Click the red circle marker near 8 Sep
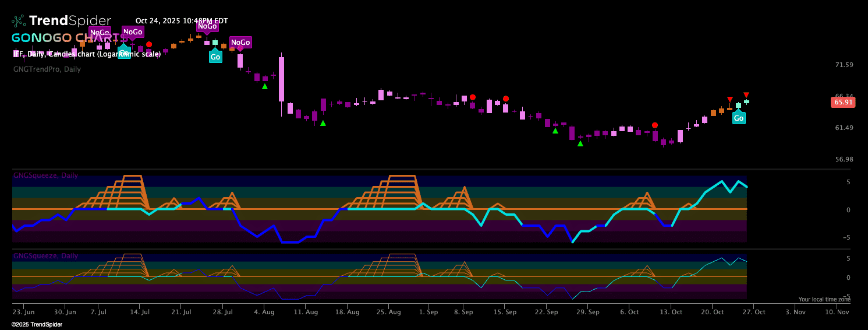The image size is (868, 330). click(473, 97)
